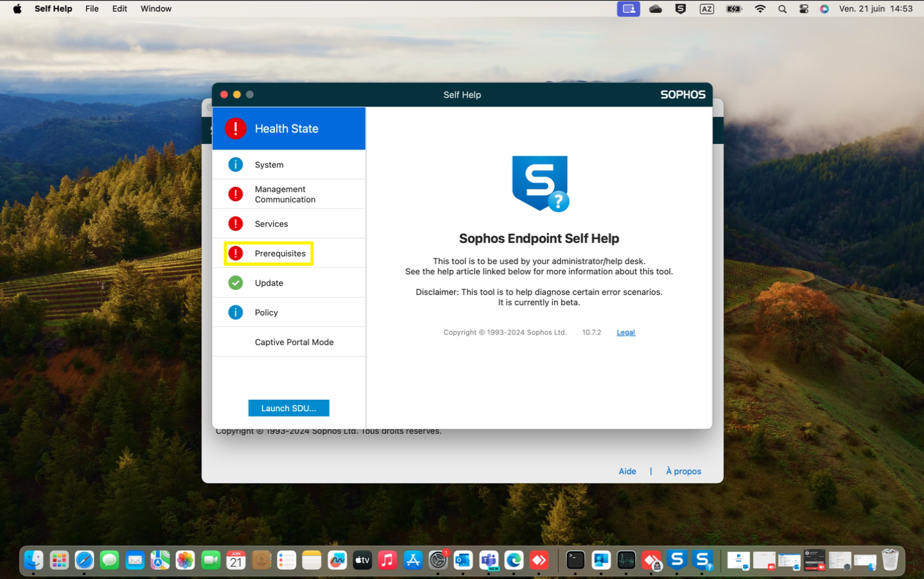Open Microsoft Teams from the Dock
This screenshot has width=924, height=579.
489,560
